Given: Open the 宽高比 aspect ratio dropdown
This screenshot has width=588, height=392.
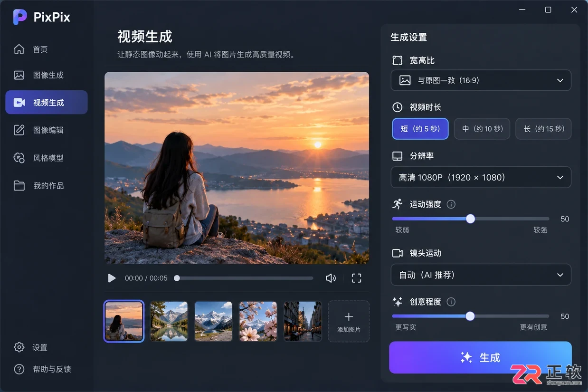Looking at the screenshot, I should point(481,80).
